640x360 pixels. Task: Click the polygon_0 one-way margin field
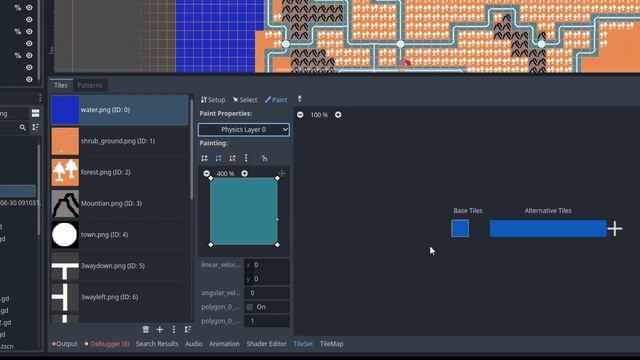(267, 321)
